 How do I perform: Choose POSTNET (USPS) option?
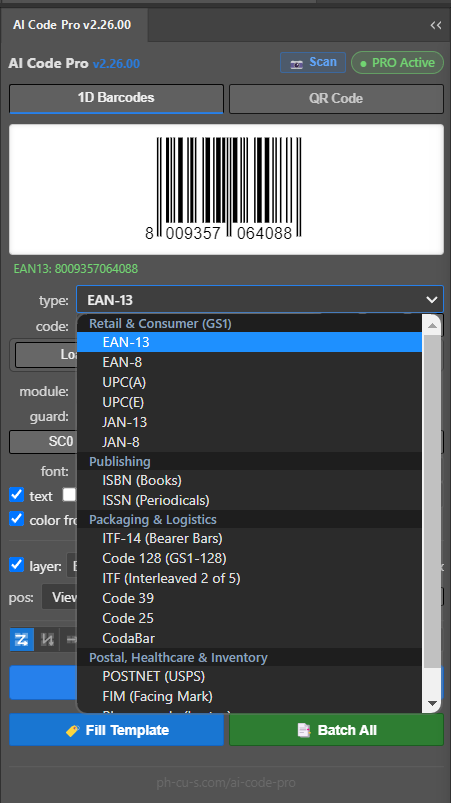pyautogui.click(x=249, y=676)
